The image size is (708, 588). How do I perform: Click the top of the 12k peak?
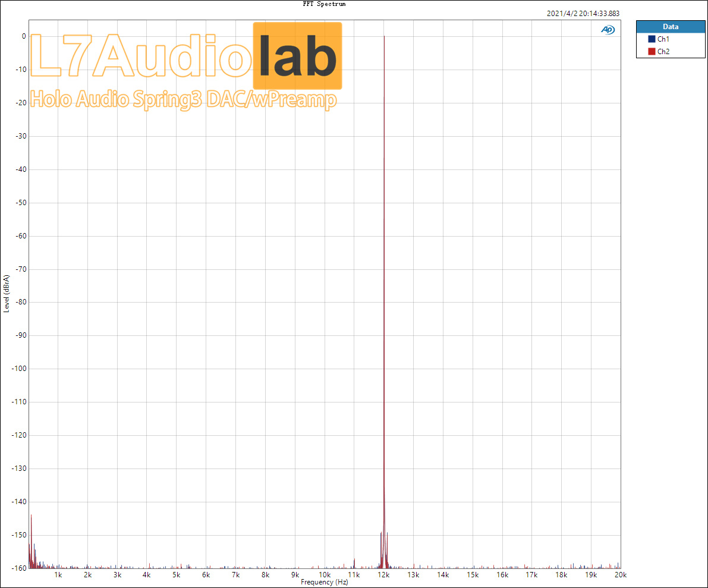coord(384,37)
